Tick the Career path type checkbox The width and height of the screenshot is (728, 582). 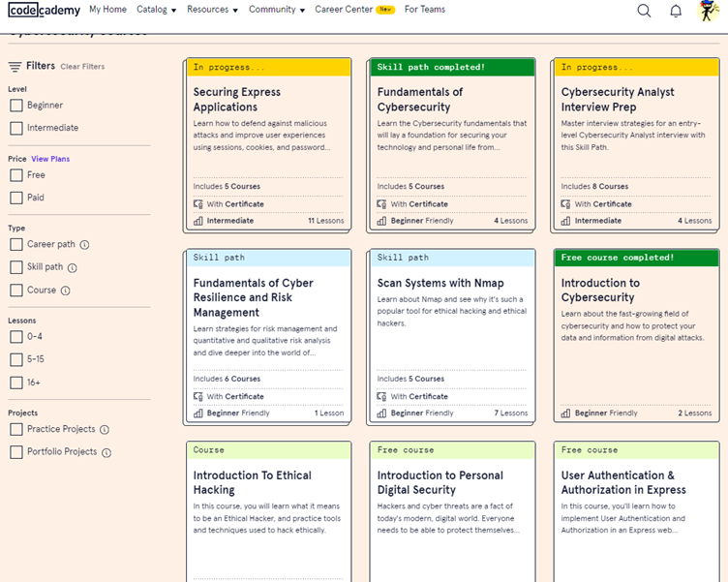pyautogui.click(x=16, y=244)
